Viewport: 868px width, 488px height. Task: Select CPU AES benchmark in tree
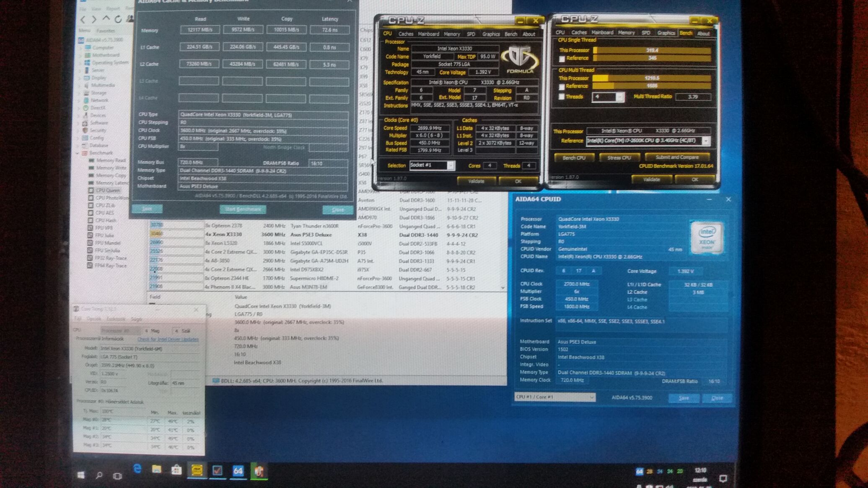(104, 213)
